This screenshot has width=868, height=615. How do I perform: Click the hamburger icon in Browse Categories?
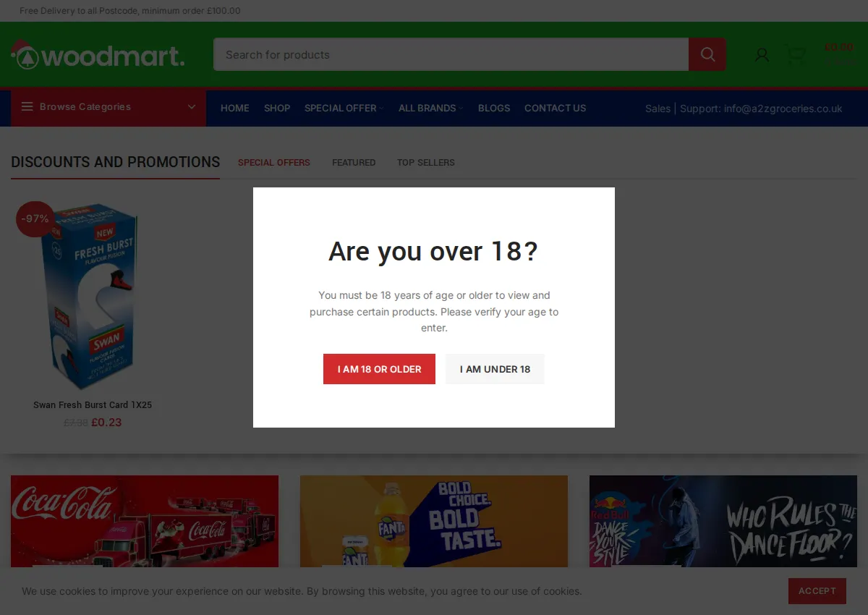pyautogui.click(x=27, y=107)
